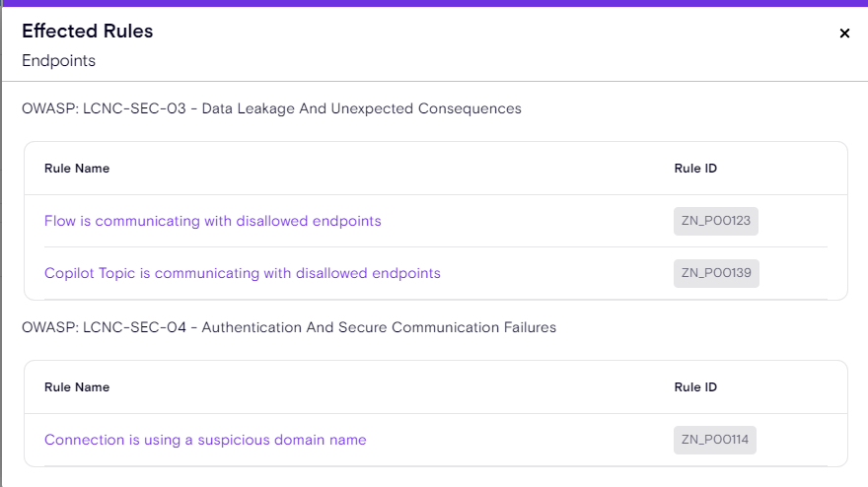Click Rule Name header in LCNC-SEC-04 table
The image size is (868, 487).
coord(77,387)
